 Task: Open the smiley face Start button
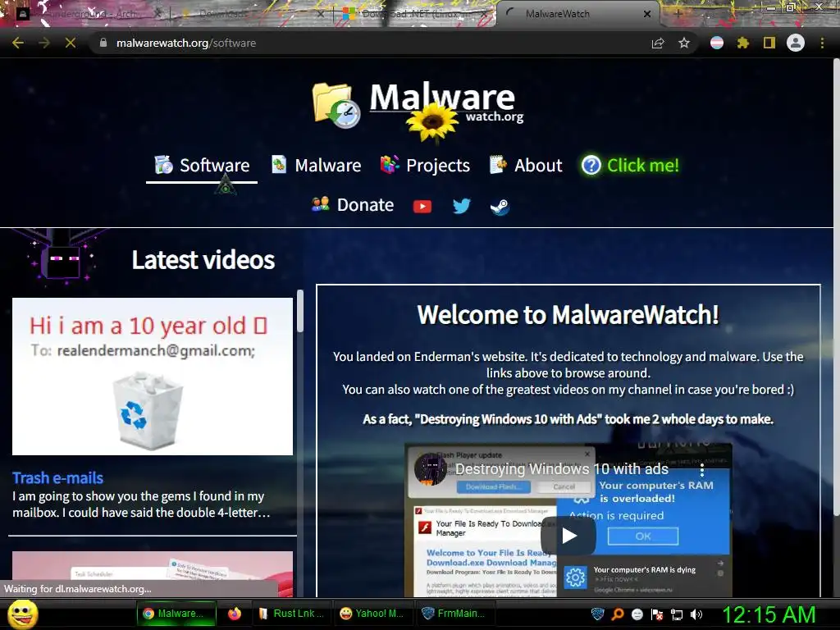[22, 614]
